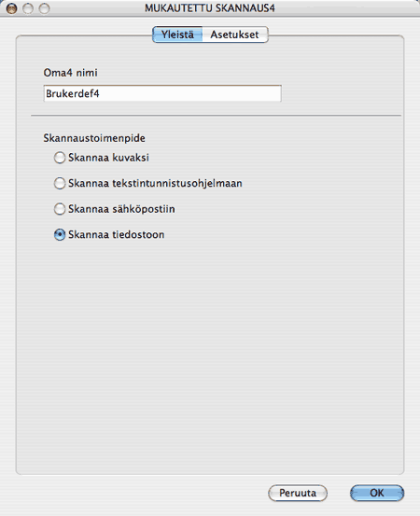
Task: Click the Oma4 nimi label
Action: [70, 73]
